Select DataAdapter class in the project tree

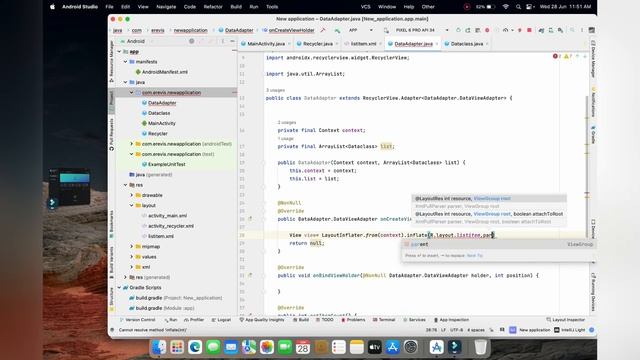(x=159, y=103)
